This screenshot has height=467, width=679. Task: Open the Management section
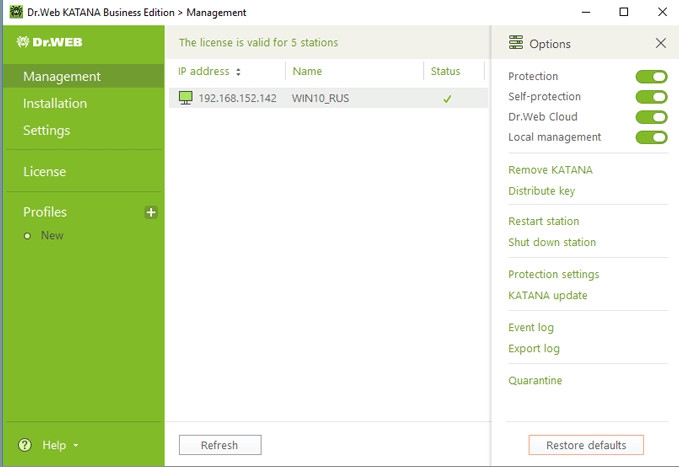pos(84,76)
